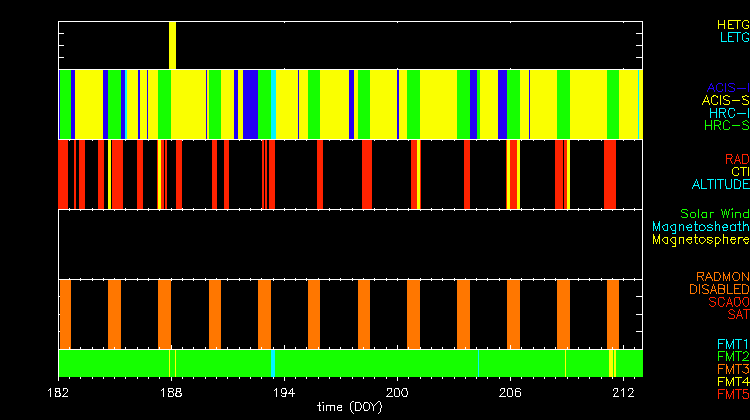Click the 206 tick label on the x-axis
Viewport: 750px width, 420px height.
[x=511, y=393]
